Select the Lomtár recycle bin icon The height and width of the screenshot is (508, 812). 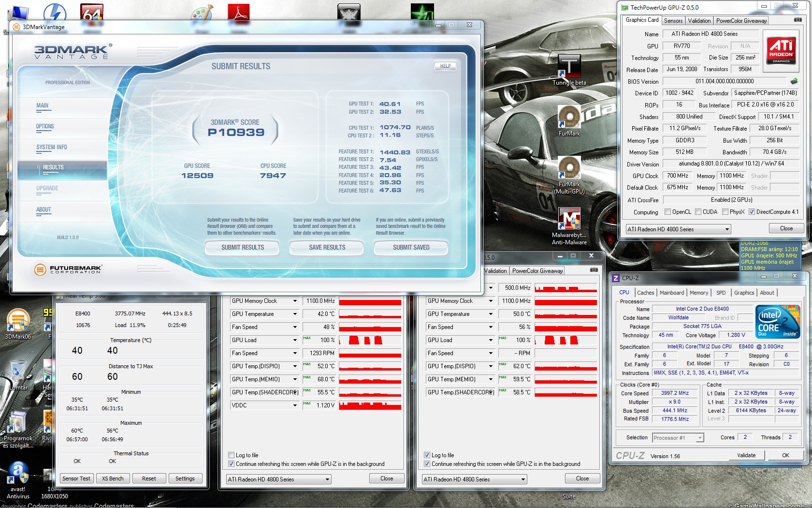coord(18,375)
